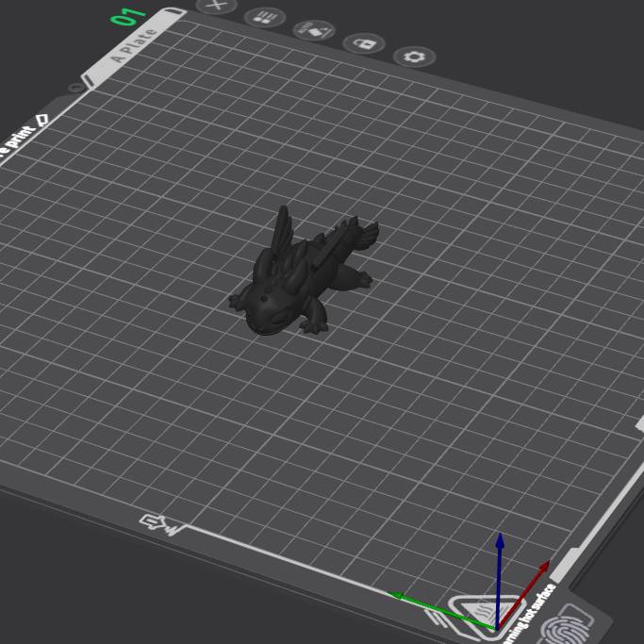Image resolution: width=644 pixels, height=644 pixels.
Task: Click the green plate number 01
Action: pyautogui.click(x=127, y=16)
